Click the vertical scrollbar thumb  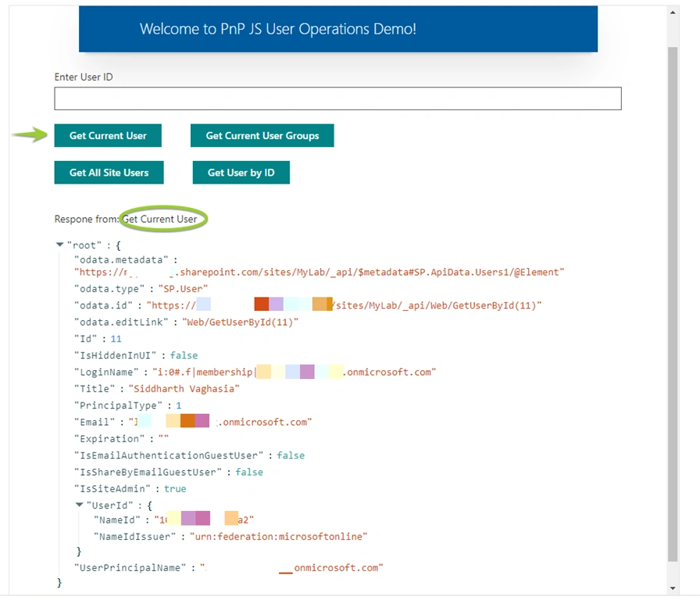tap(673, 304)
